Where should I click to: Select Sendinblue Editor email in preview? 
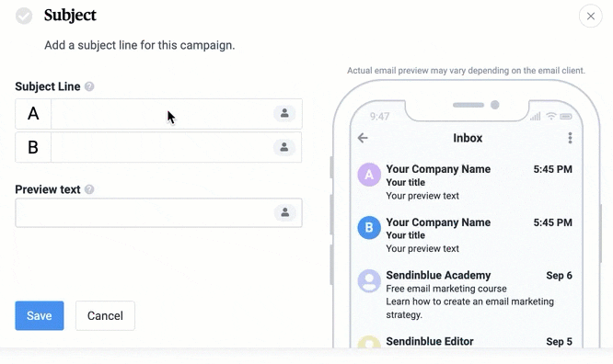pos(465,341)
